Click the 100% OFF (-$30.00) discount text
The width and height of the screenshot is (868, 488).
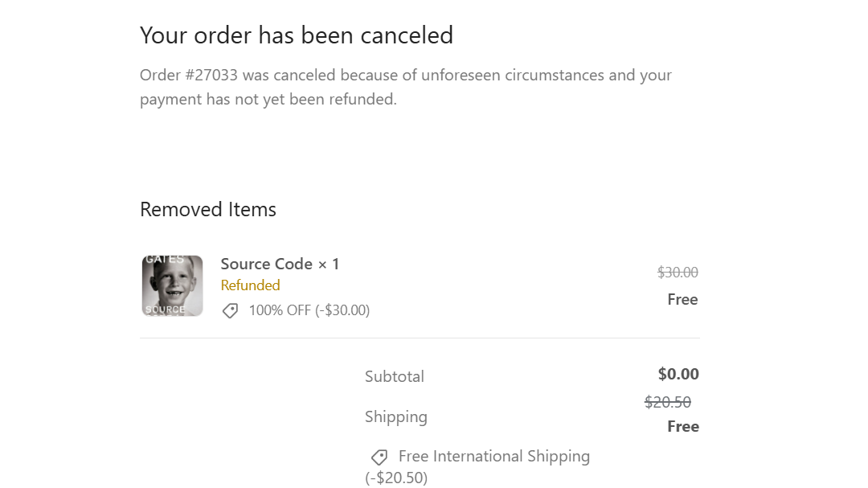[x=309, y=310]
